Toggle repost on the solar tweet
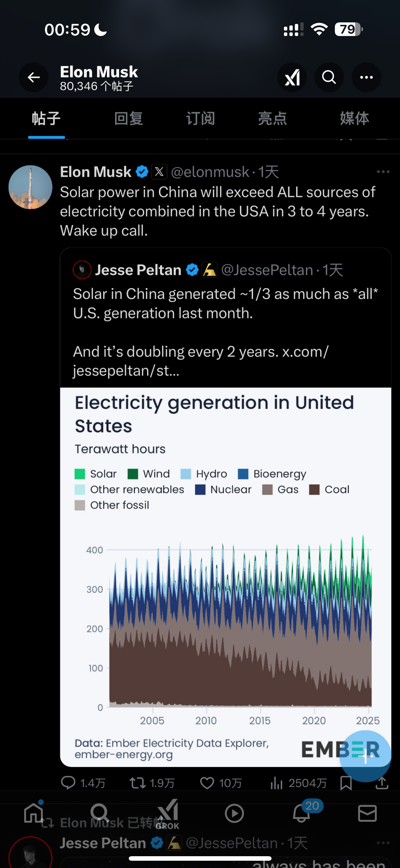Image resolution: width=400 pixels, height=868 pixels. [x=138, y=783]
